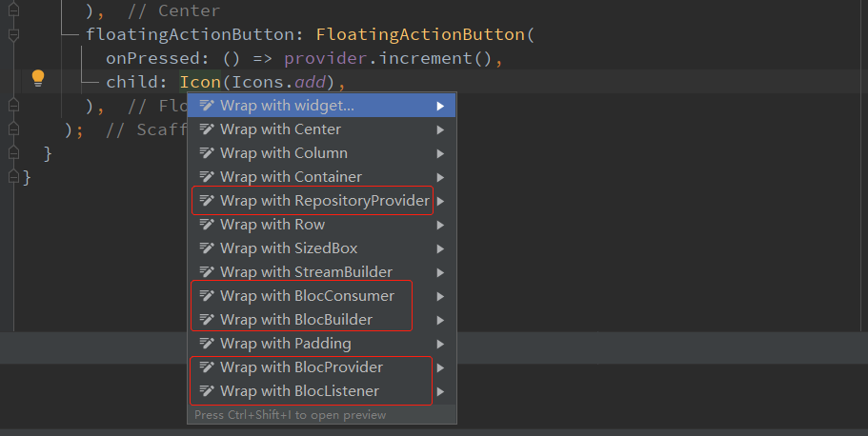Choose Wrap with BlocProvider
The width and height of the screenshot is (868, 436).
(301, 367)
